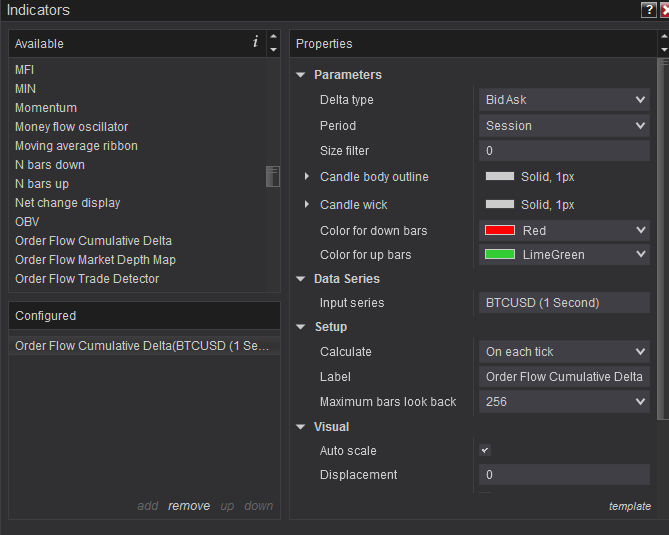Image resolution: width=669 pixels, height=535 pixels.
Task: Collapse the Parameters section
Action: tap(301, 75)
